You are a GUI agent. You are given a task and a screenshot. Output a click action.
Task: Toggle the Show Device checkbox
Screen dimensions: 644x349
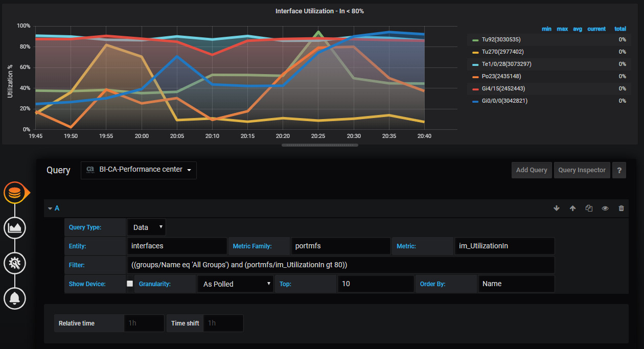pos(130,283)
